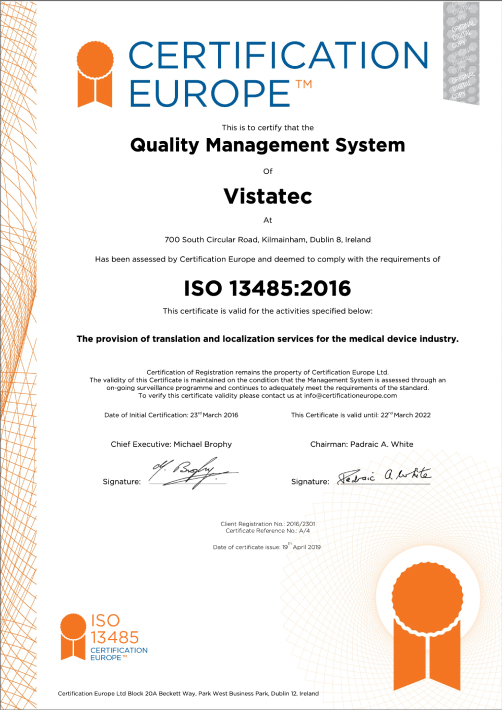Click Padraic A. White's handwritten signature
This screenshot has width=502, height=710.
click(384, 475)
